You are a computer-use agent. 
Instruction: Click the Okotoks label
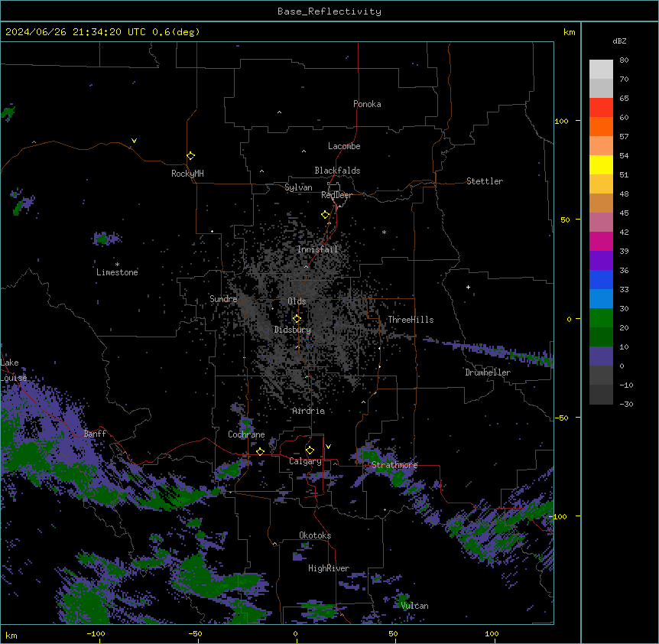pyautogui.click(x=315, y=535)
